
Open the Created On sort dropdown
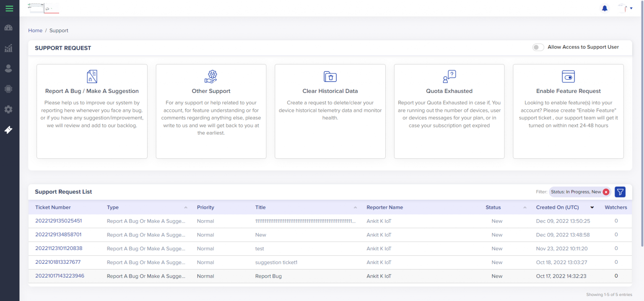pyautogui.click(x=592, y=207)
